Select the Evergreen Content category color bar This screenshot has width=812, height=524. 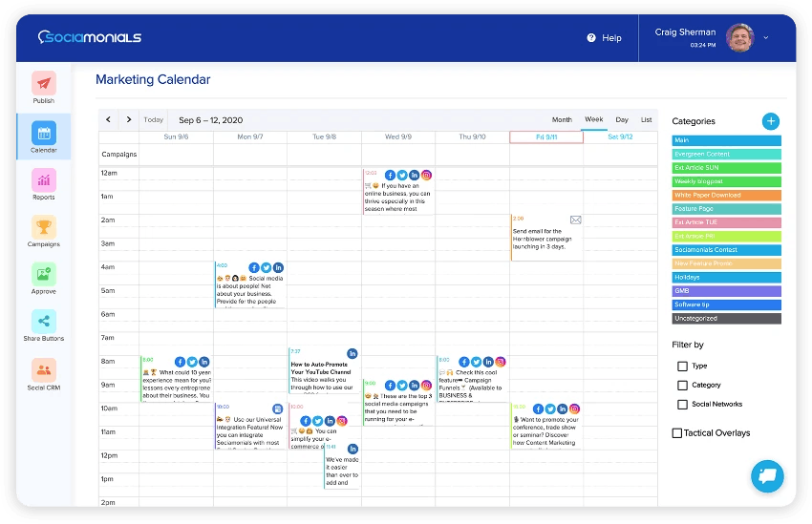coord(726,154)
